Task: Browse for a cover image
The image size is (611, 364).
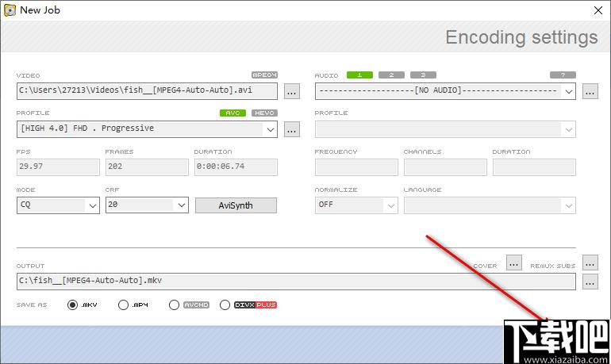Action: [514, 262]
